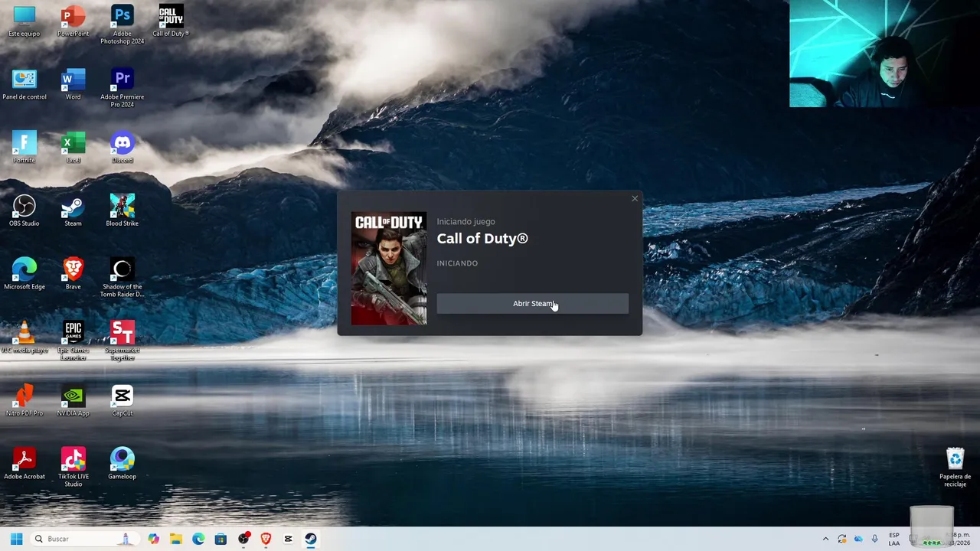Select the Steam desktop icon
The width and height of the screenshot is (980, 551).
coord(73,211)
